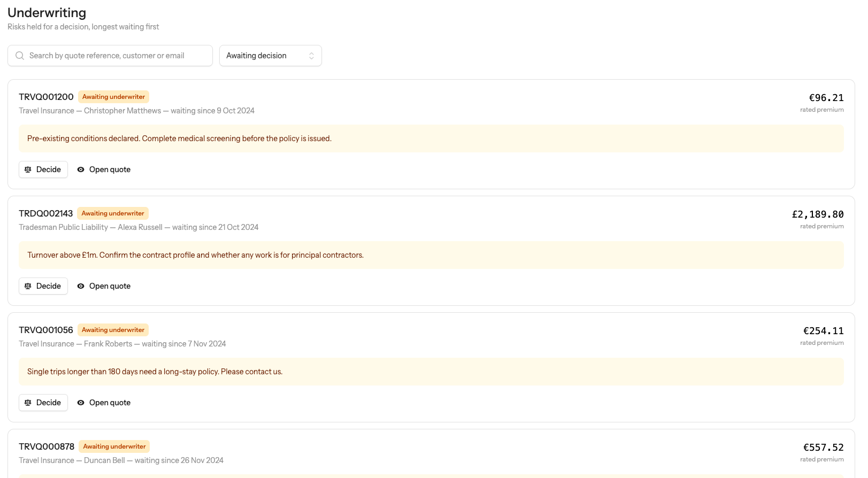Click Awaiting underwriter badge on TRVQ001056

click(x=113, y=330)
